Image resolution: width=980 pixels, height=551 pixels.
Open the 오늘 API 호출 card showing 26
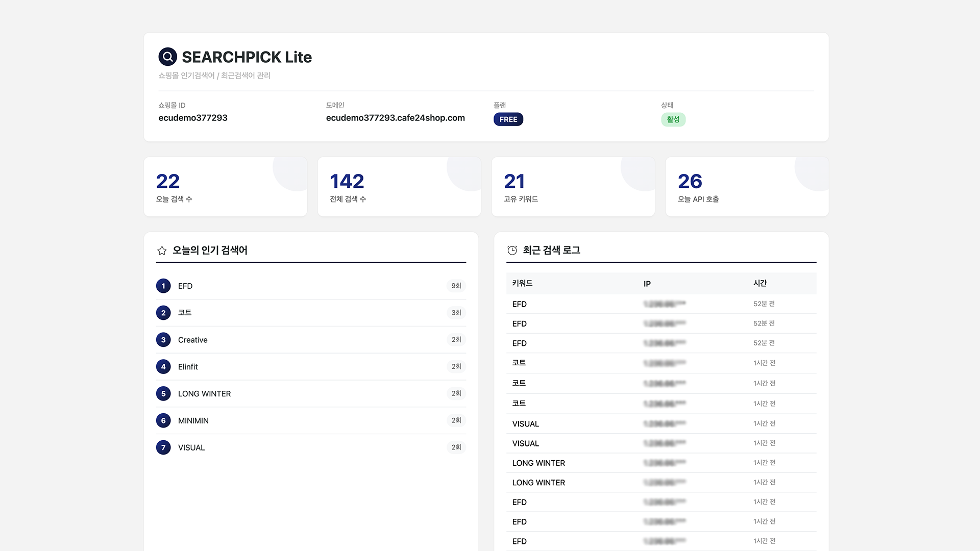coord(746,187)
